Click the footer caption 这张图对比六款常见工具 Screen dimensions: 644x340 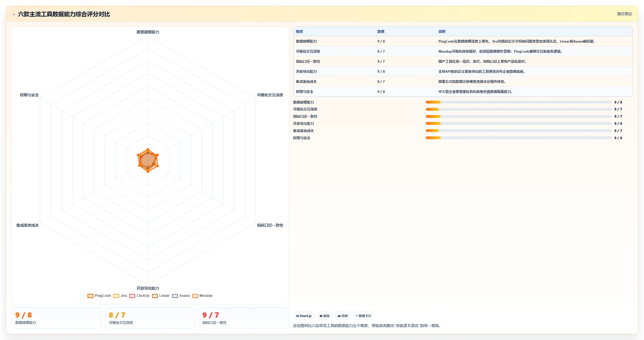coord(367,326)
